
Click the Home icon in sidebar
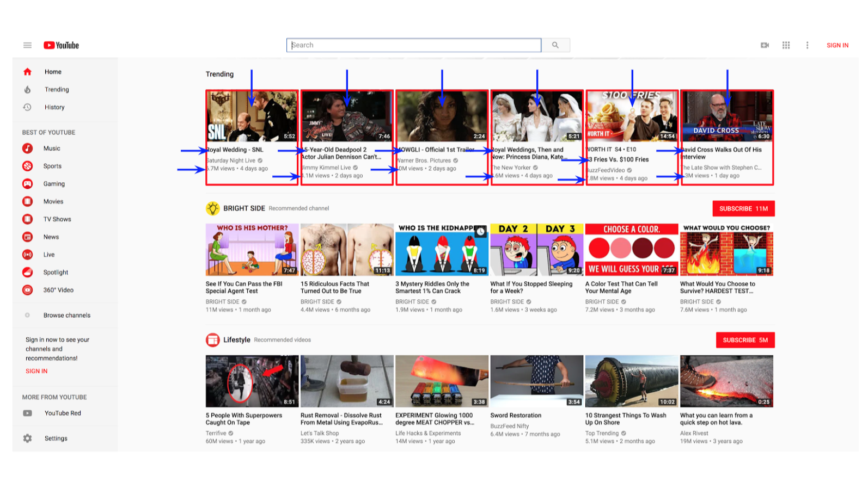[x=27, y=72]
